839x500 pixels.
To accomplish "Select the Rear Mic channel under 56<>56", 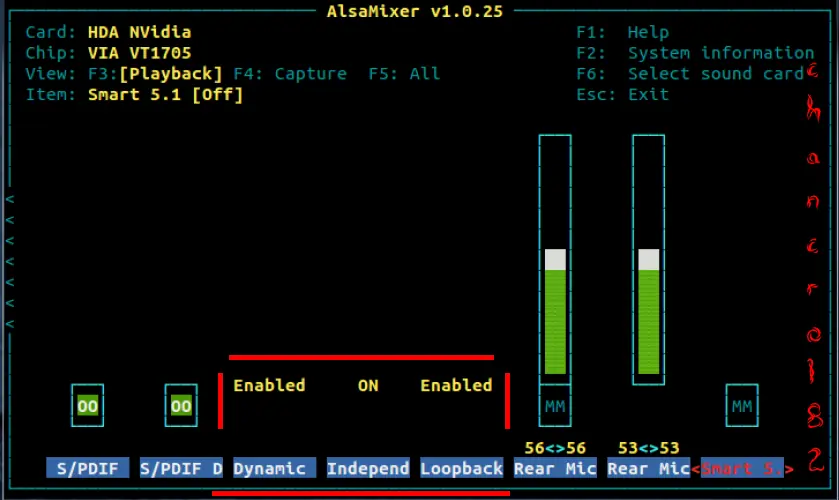I will click(555, 468).
